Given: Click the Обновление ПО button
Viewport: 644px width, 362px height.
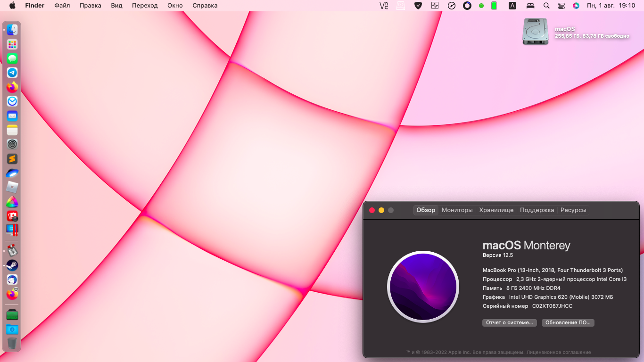Looking at the screenshot, I should [568, 323].
